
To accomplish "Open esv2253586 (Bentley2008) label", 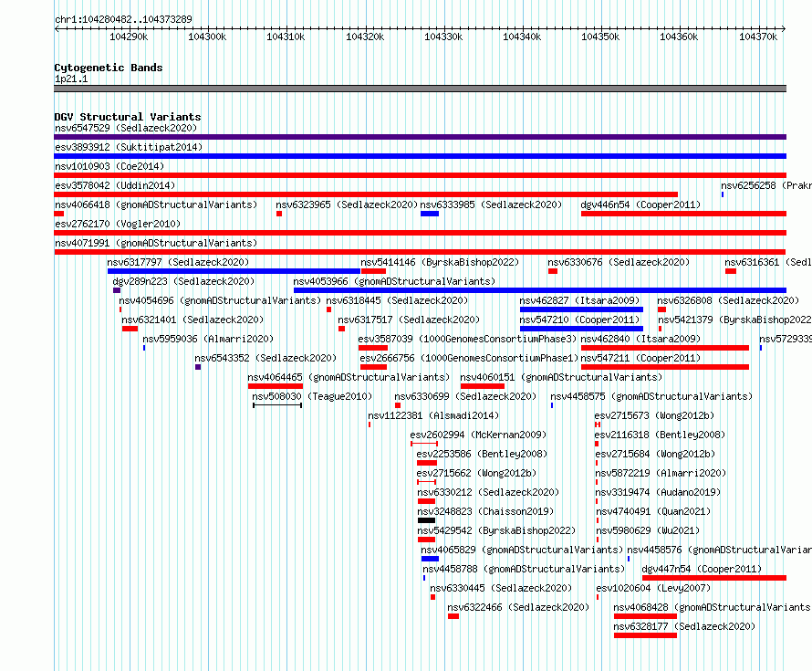I will point(482,454).
